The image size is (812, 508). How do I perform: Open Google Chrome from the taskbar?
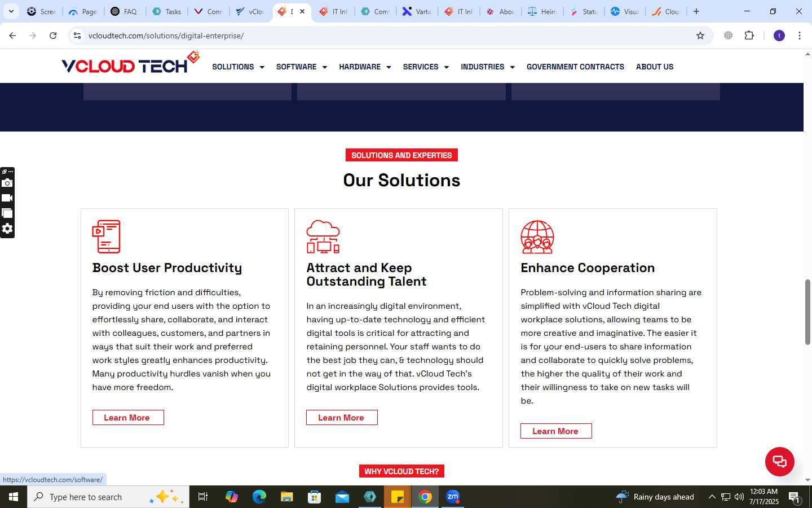[426, 497]
